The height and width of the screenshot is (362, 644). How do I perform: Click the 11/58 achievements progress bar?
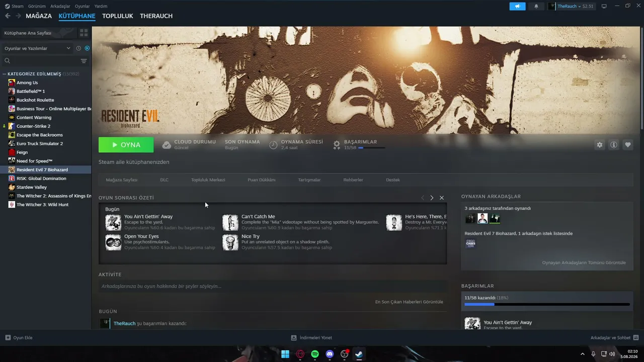click(372, 148)
